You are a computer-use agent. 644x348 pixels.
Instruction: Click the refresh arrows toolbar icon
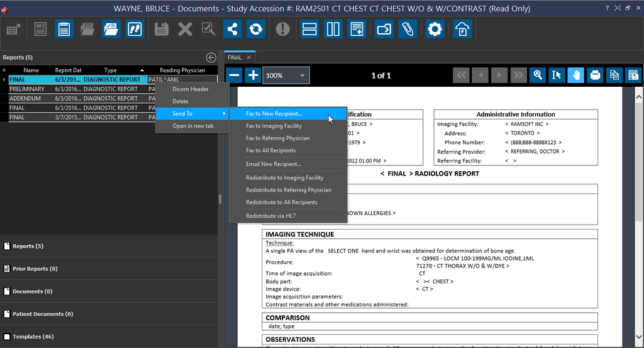coord(256,29)
